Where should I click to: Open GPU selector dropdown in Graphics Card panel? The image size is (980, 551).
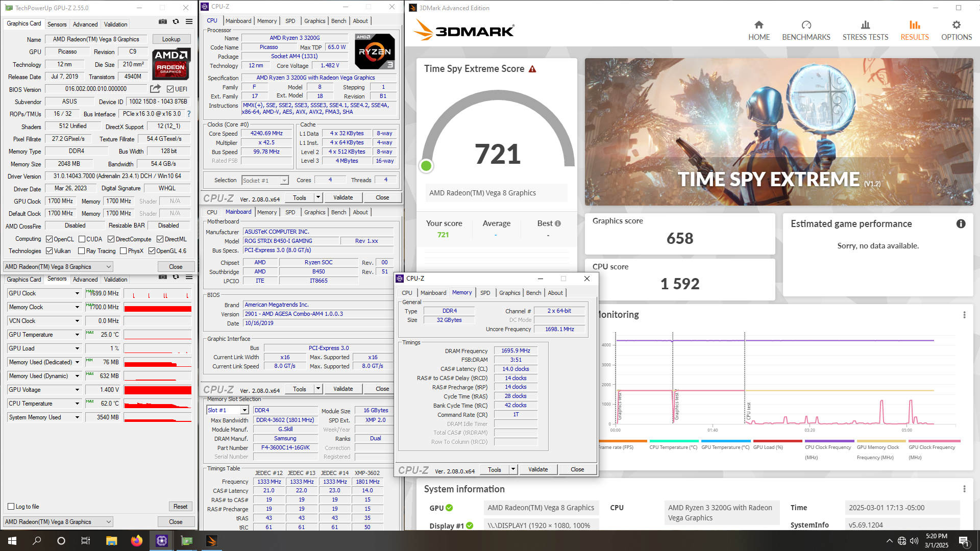click(58, 267)
